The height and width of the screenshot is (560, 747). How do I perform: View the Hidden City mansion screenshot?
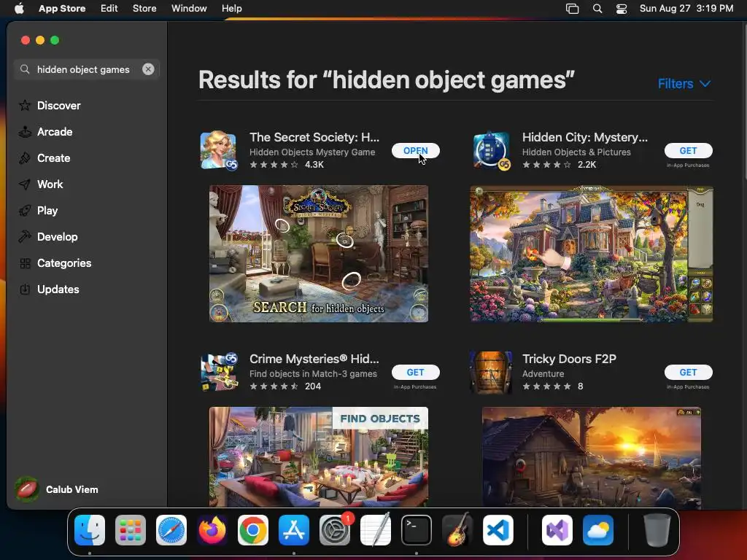pos(591,254)
